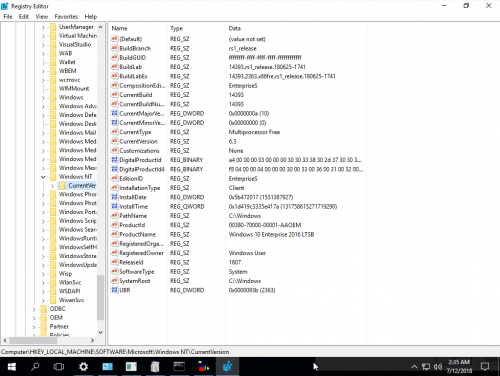This screenshot has width=500, height=376.
Task: Click the (Default) value icon
Action: [114, 39]
